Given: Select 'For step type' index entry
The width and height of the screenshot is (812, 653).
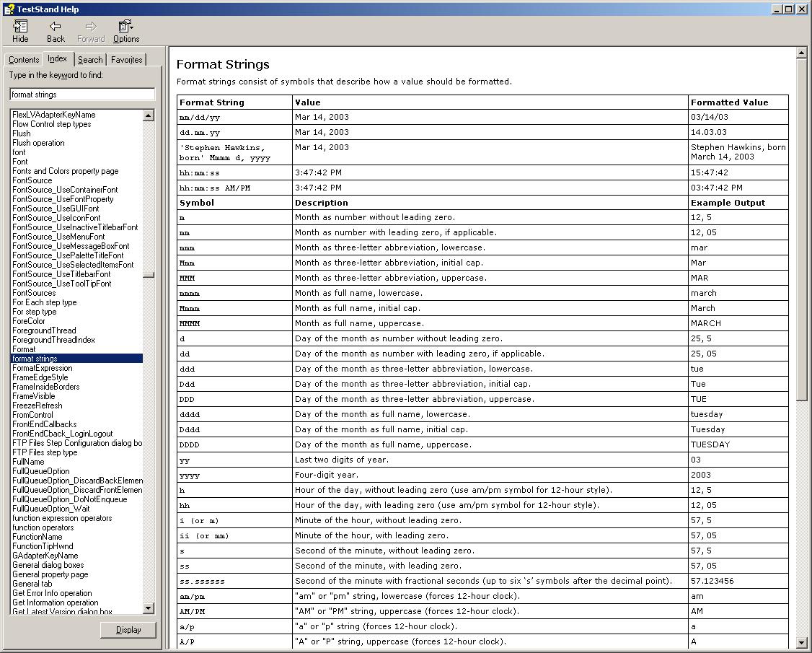Looking at the screenshot, I should click(x=34, y=312).
